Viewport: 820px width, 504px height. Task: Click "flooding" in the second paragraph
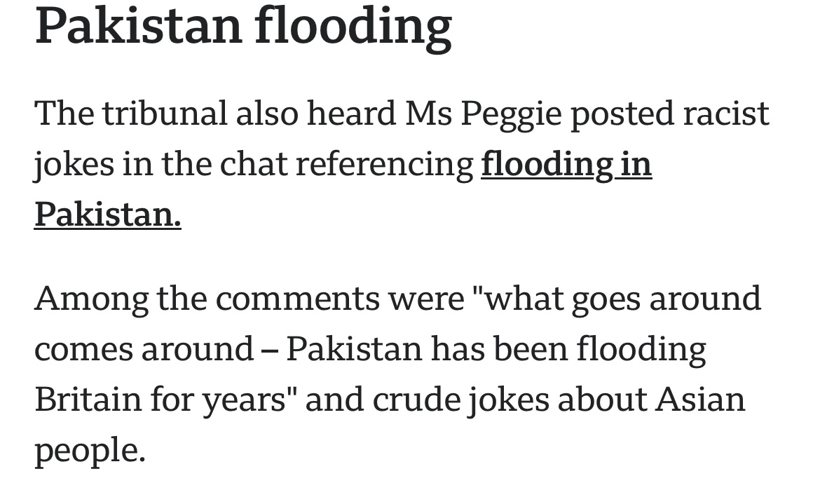641,349
